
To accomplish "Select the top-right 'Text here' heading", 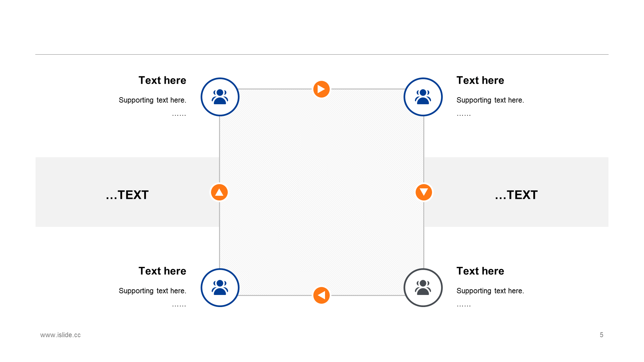I will [480, 80].
